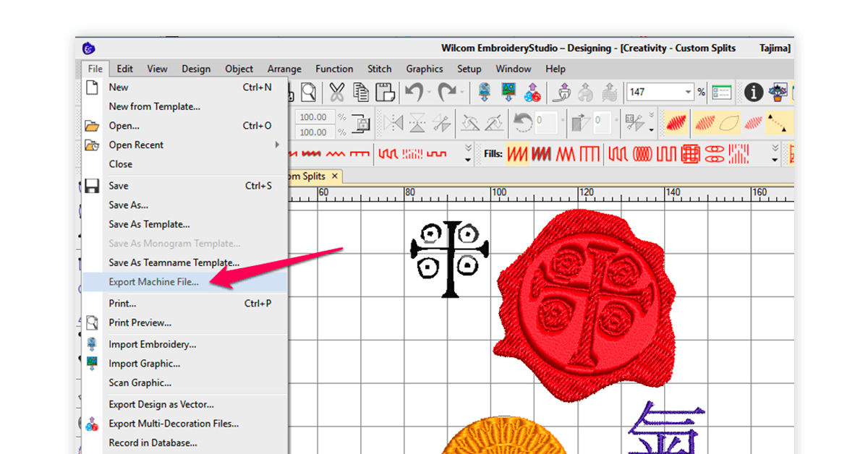
Task: Click the Mirror Horizontally icon
Action: coord(393,123)
